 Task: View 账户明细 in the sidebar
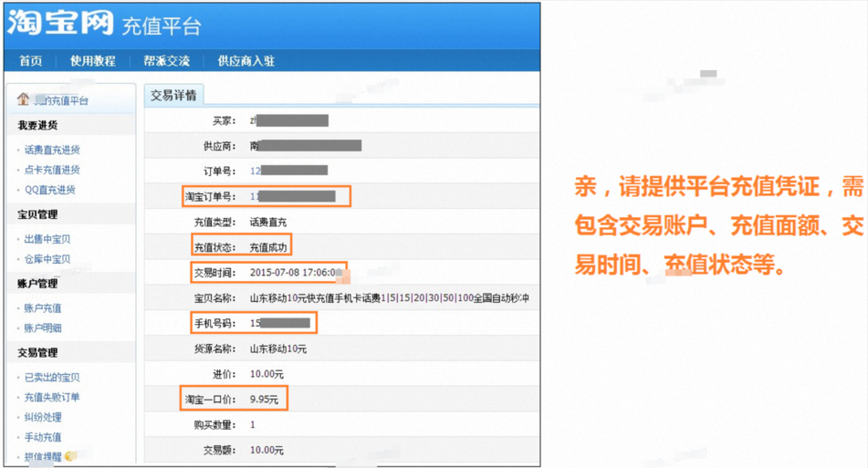click(43, 328)
